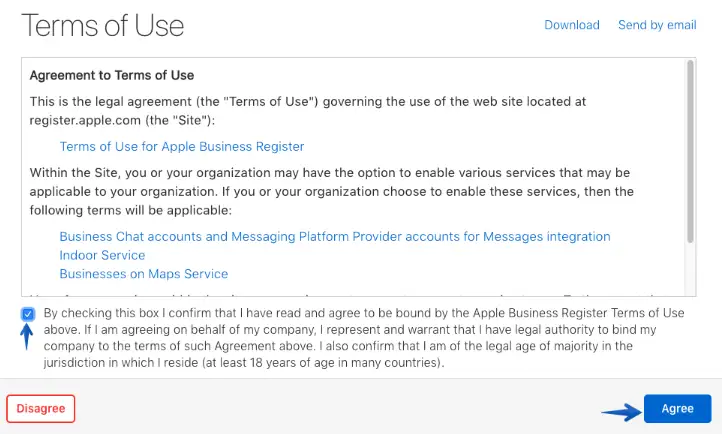Click the terms box scrollbar thumb
The width and height of the screenshot is (722, 434).
[x=690, y=150]
